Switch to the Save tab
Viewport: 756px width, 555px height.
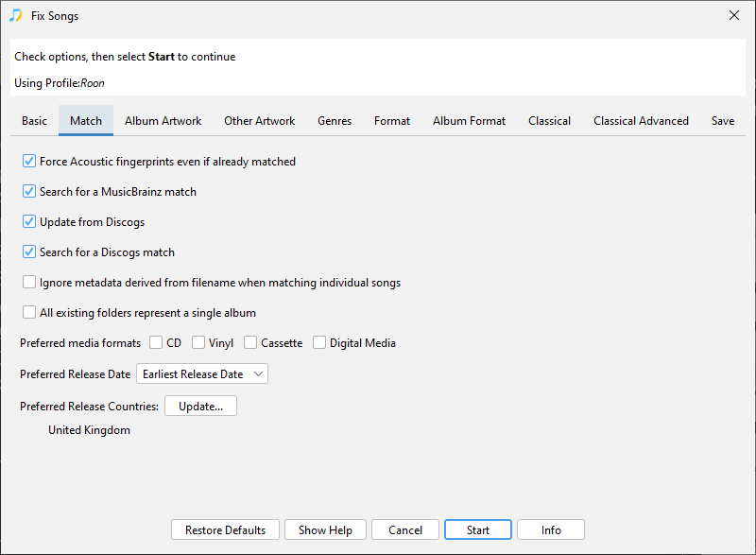(723, 121)
